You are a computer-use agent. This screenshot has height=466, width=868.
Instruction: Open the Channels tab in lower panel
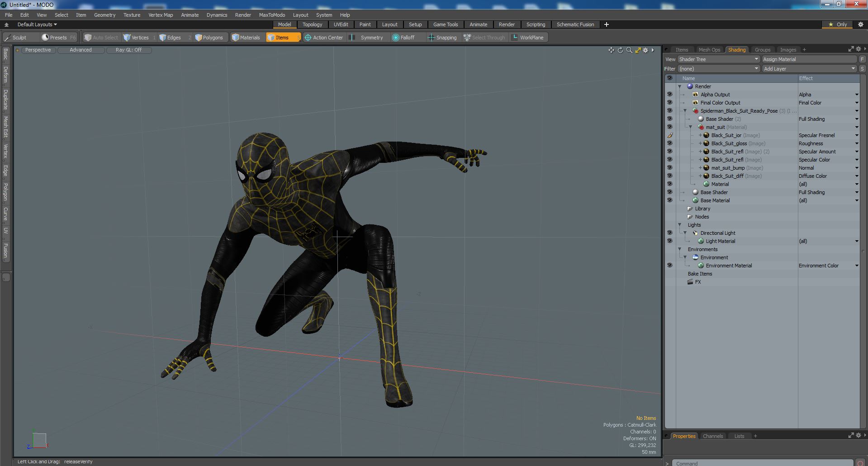pos(713,436)
